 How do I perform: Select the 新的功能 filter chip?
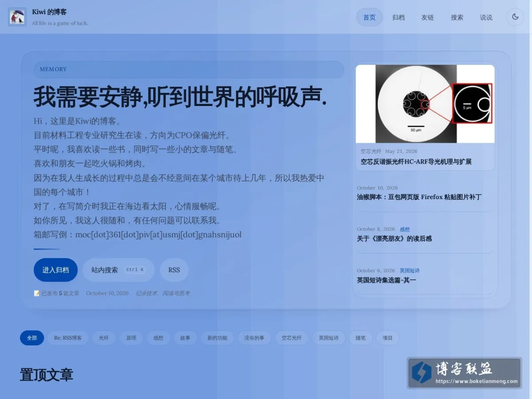tap(217, 338)
